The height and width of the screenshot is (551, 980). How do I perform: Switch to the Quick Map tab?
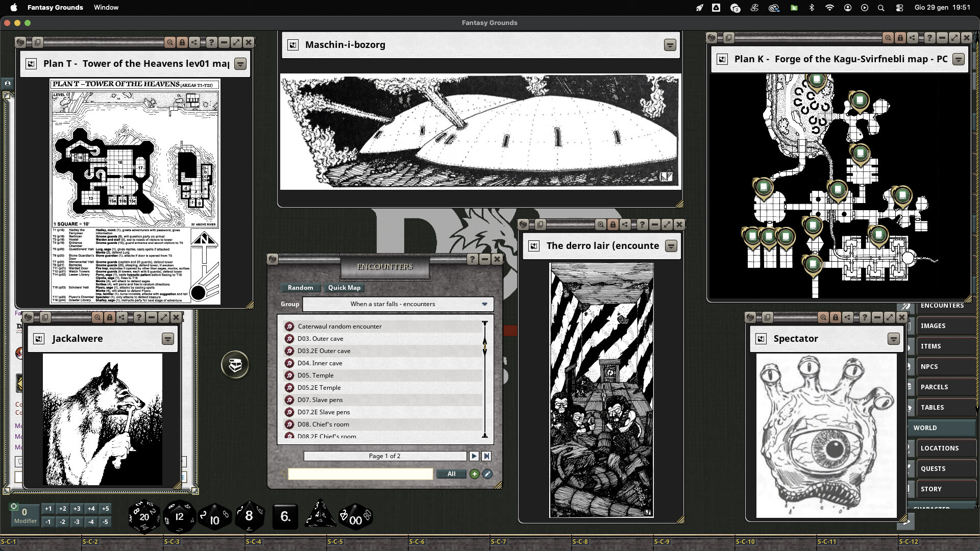(x=344, y=288)
